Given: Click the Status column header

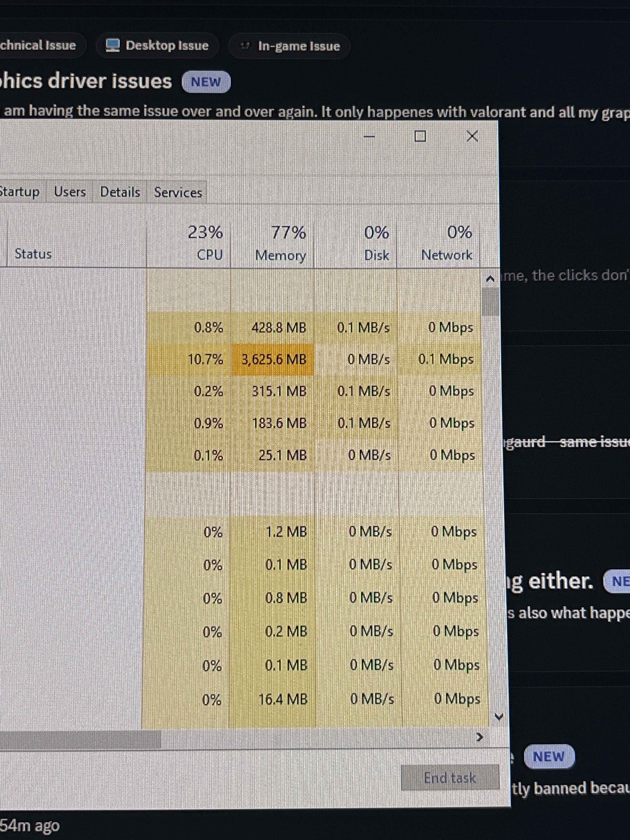Looking at the screenshot, I should coord(33,254).
